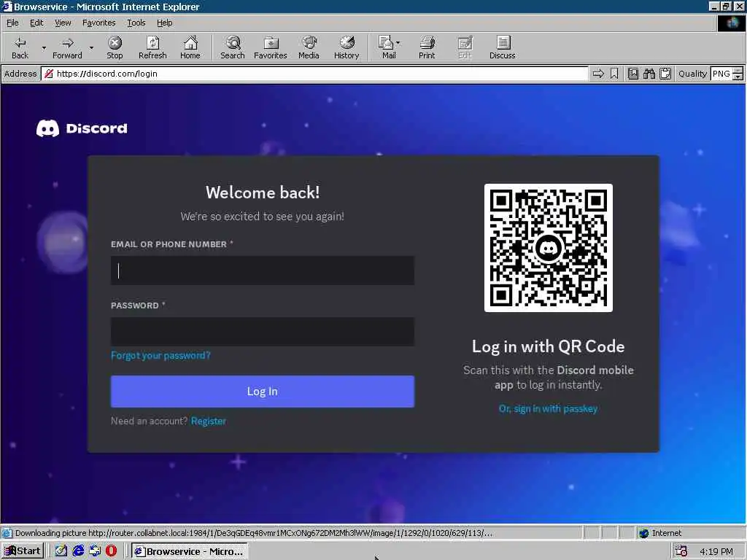Click the clipboard icon near Quality
This screenshot has height=560, width=747.
665,74
